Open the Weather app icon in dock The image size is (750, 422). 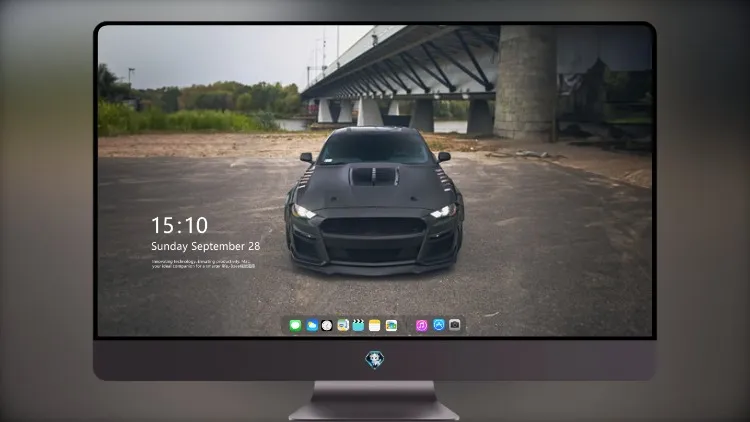click(311, 325)
